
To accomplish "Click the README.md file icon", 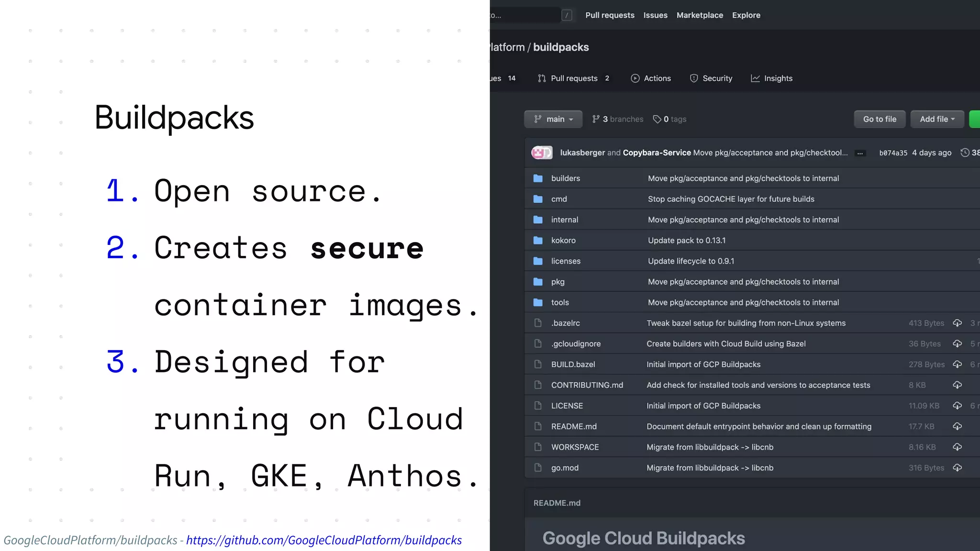I will 538,426.
